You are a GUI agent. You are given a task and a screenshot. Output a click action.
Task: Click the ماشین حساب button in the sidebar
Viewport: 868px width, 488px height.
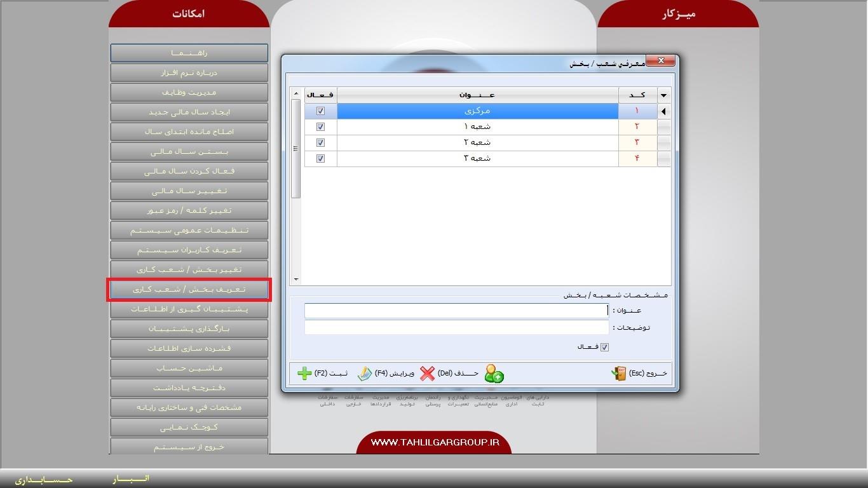(189, 369)
